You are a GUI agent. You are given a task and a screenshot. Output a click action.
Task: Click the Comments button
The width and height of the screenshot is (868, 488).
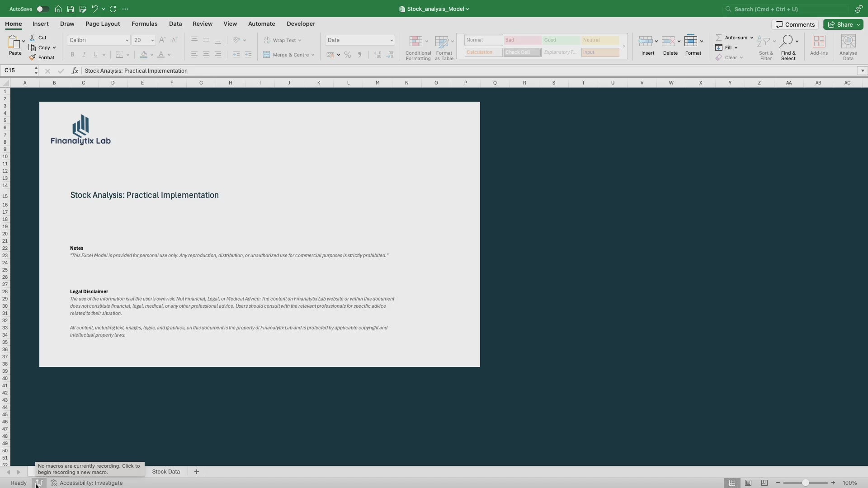point(795,24)
